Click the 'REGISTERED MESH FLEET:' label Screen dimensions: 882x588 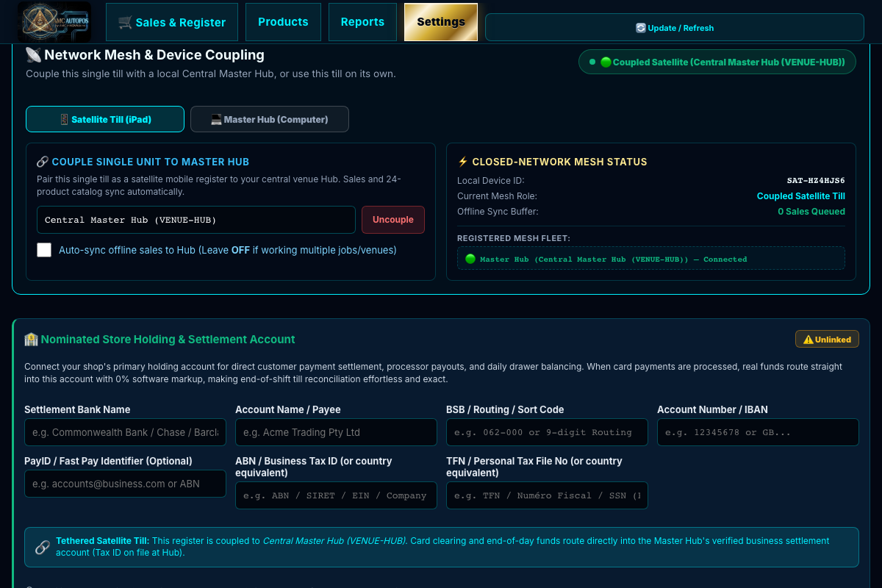514,238
